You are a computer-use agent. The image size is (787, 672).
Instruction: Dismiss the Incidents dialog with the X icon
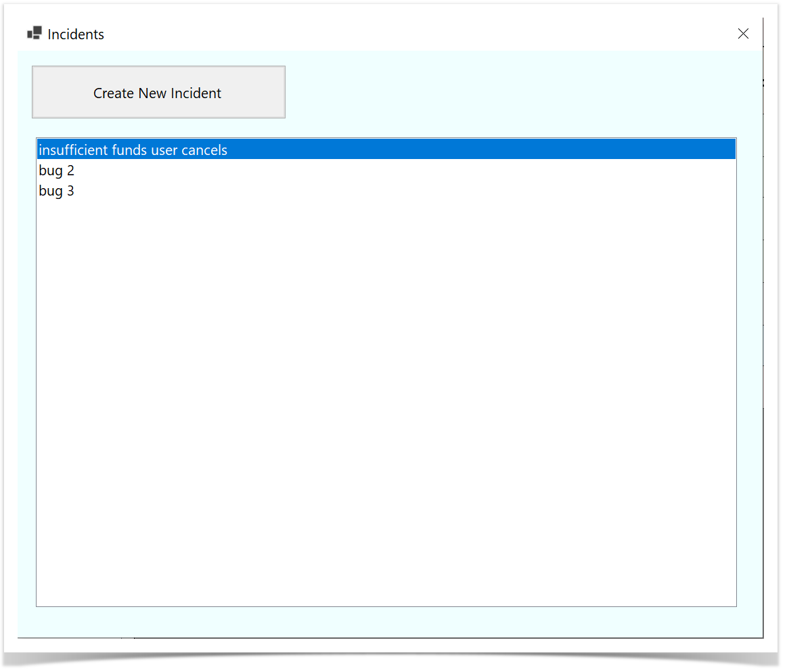click(x=743, y=34)
